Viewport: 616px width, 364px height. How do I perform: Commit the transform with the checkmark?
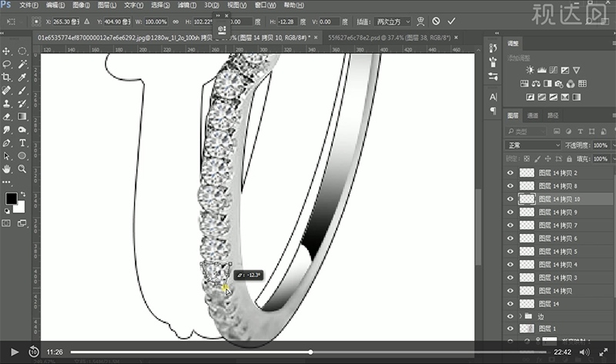coord(451,22)
